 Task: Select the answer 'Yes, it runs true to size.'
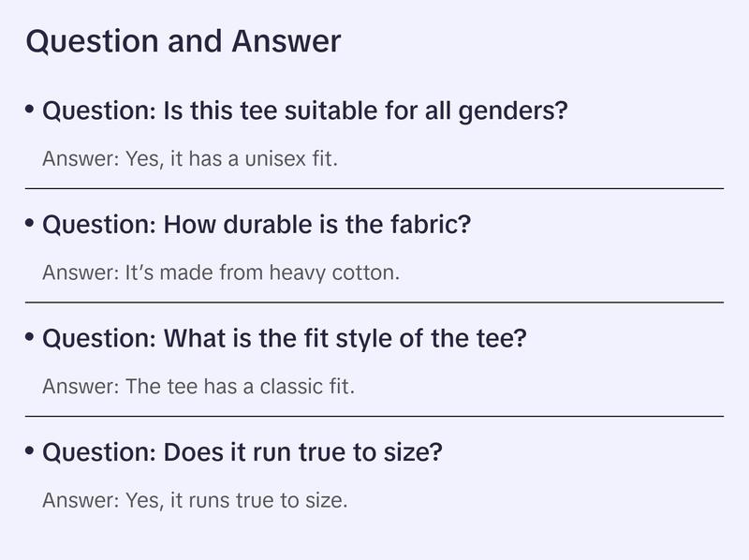click(x=195, y=501)
